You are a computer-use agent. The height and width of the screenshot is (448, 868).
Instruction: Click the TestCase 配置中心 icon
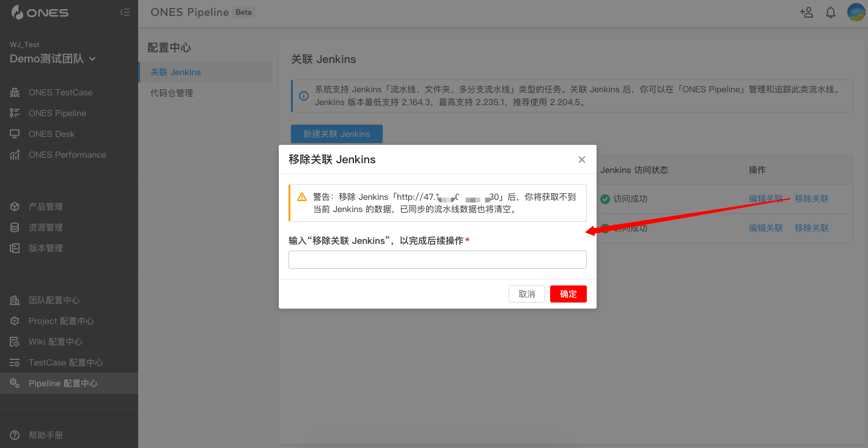15,362
